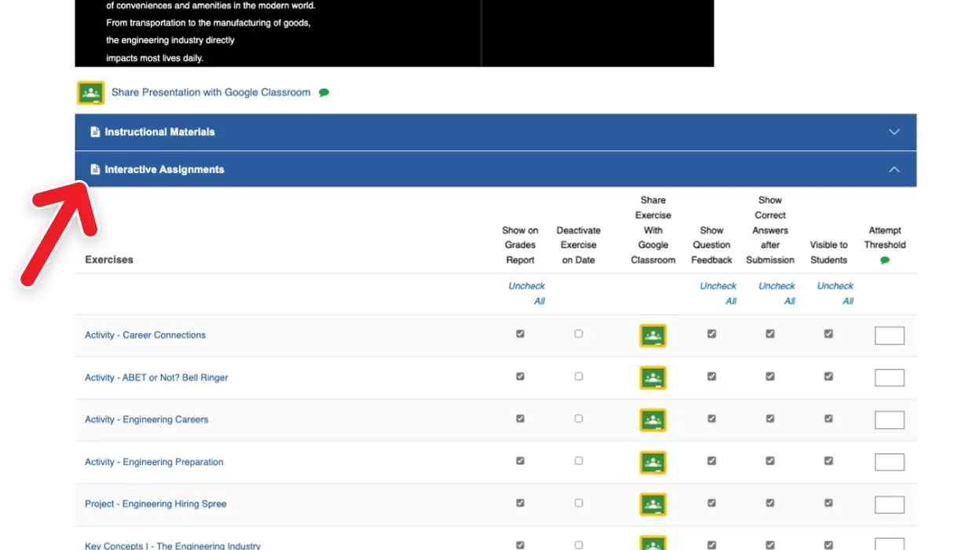980x550 pixels.
Task: Share Activity - Career Connections with Google Classroom
Action: (653, 335)
